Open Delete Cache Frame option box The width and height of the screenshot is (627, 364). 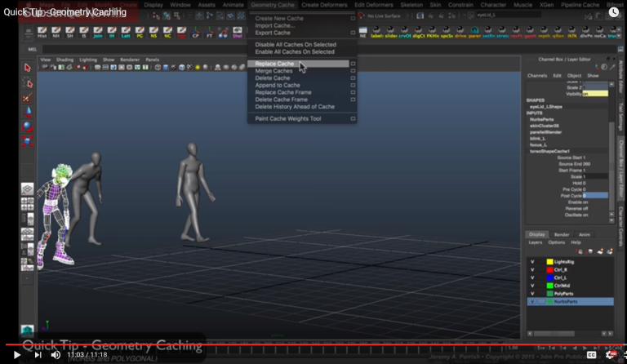(353, 100)
